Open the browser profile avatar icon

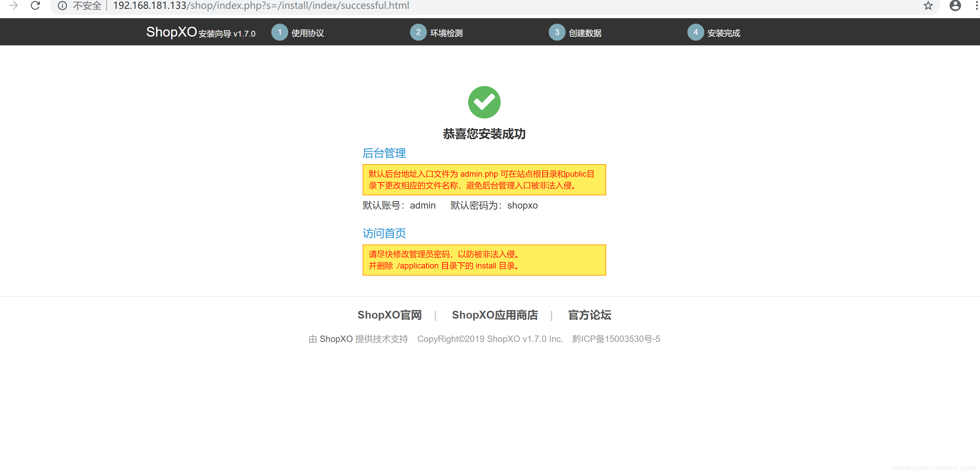955,6
